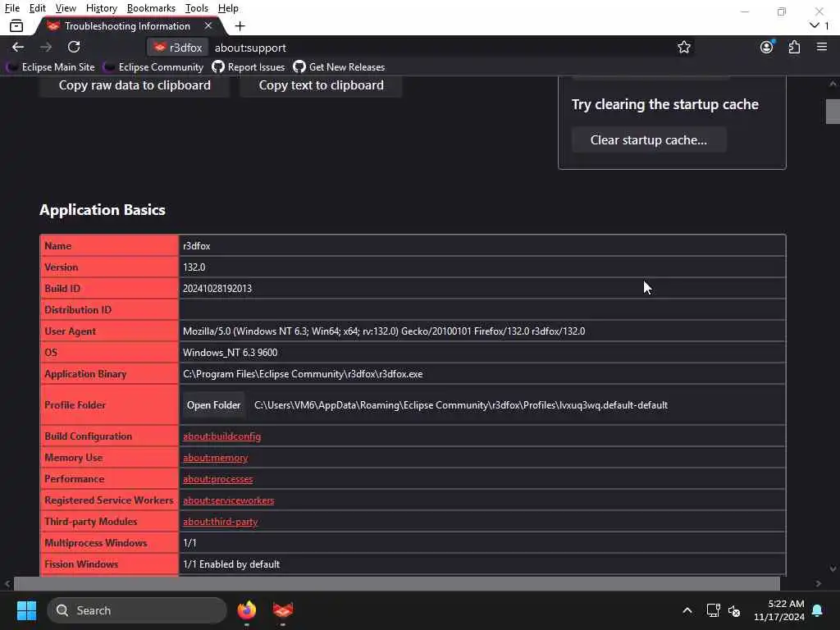Screen dimensions: 840x630
Task: Open the Edit menu
Action: coord(37,8)
